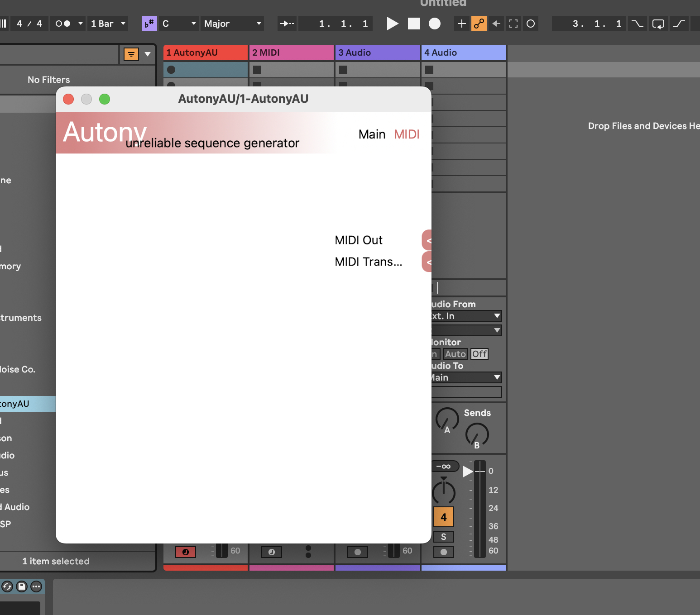Toggle the track 4 activator button
The width and height of the screenshot is (700, 615).
(444, 517)
